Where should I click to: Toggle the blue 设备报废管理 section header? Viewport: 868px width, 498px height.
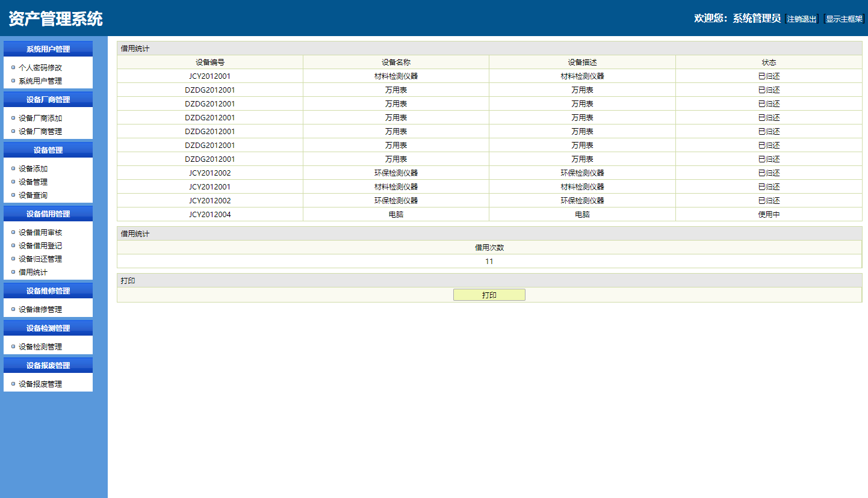click(x=48, y=365)
